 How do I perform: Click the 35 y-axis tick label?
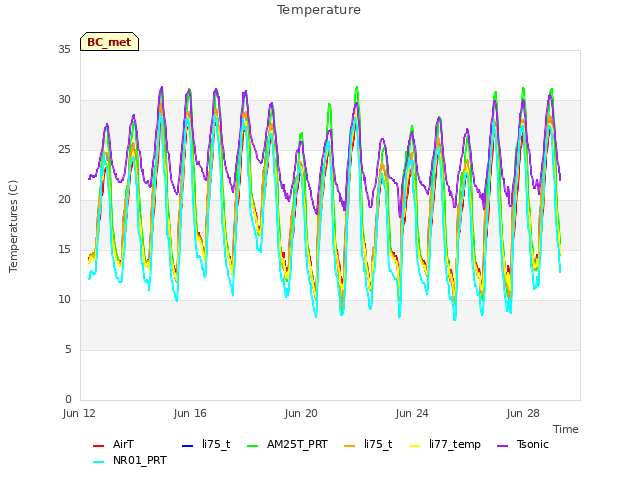64,49
